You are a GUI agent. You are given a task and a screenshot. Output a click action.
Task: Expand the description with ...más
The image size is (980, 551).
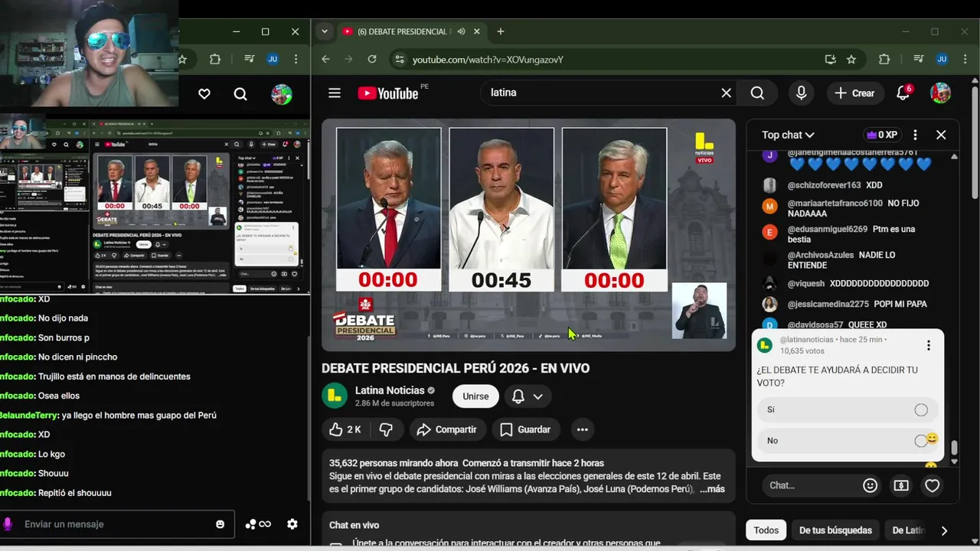(x=712, y=489)
